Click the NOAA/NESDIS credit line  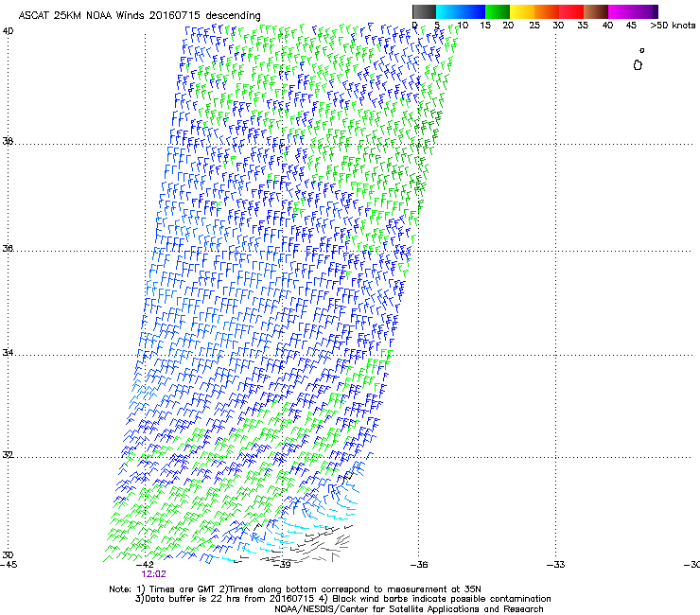[x=409, y=608]
